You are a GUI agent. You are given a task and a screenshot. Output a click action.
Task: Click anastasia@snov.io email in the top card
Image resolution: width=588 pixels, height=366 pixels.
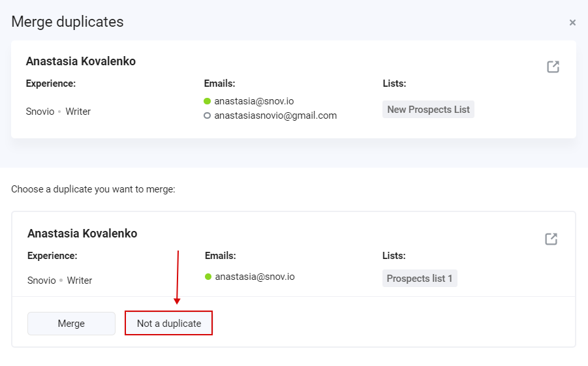click(254, 101)
